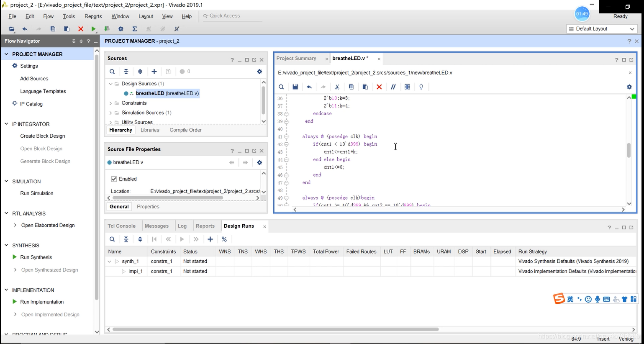644x344 pixels.
Task: Click the cut scissors icon in editor toolbar
Action: 337,87
